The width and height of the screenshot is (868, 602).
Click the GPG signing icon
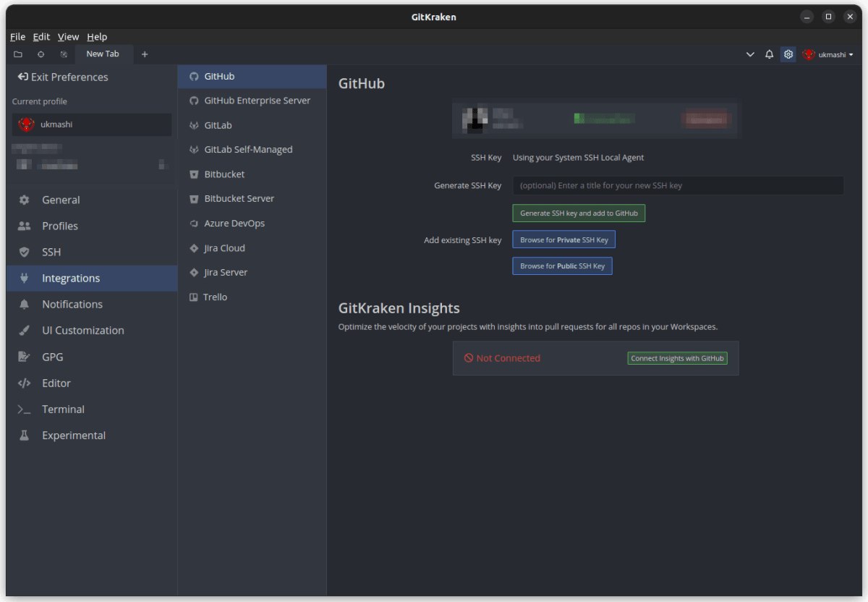coord(24,357)
